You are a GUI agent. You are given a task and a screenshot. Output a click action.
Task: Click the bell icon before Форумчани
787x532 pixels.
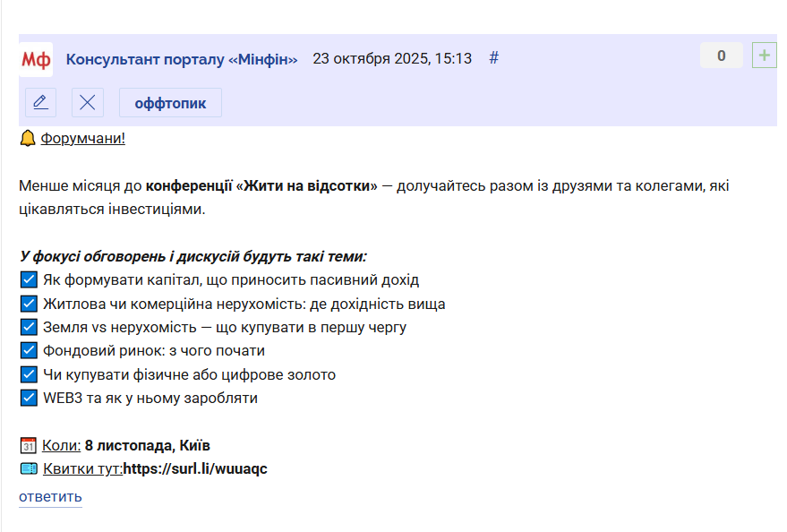pyautogui.click(x=28, y=139)
